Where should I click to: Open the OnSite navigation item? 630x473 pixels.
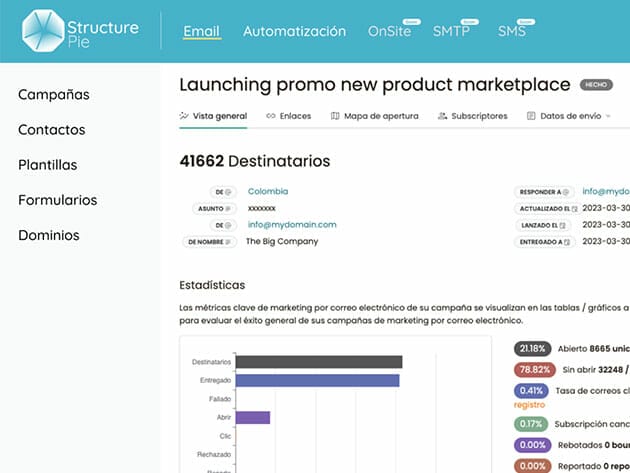(x=388, y=31)
